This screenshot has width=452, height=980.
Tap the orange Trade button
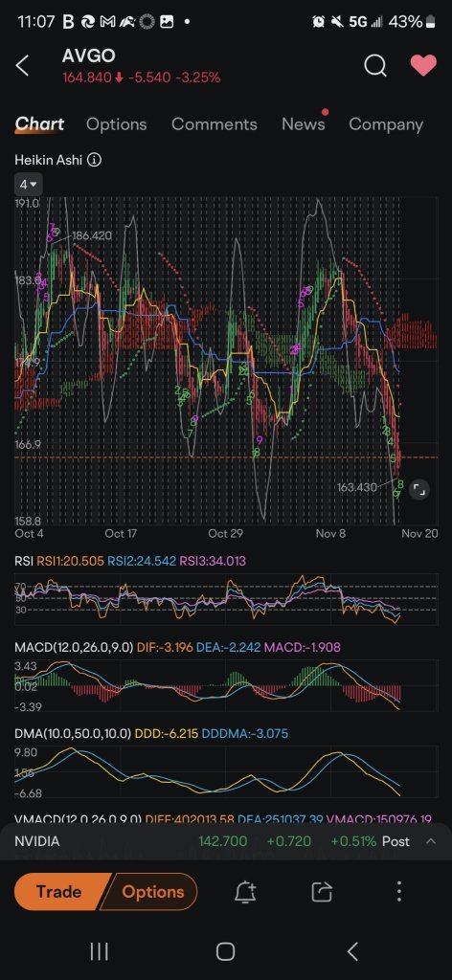[x=58, y=892]
